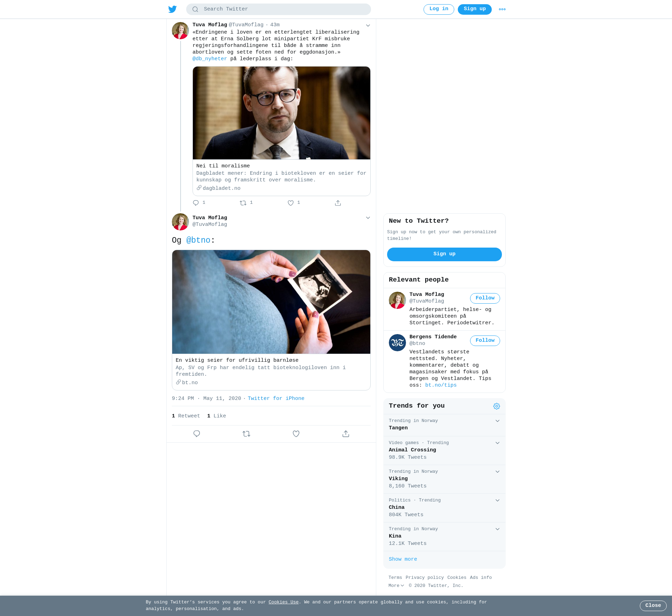The image size is (672, 616).
Task: Click the Twitter bird logo
Action: click(x=173, y=9)
